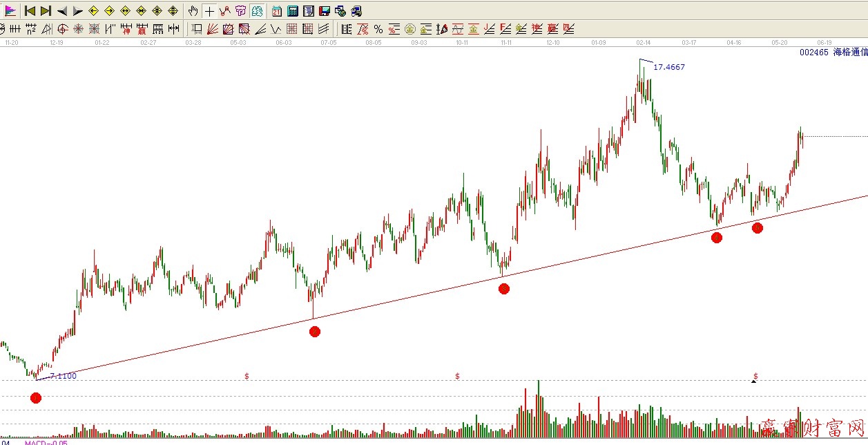This screenshot has height=445, width=868.
Task: Click the black left-pointing triangle arrow
Action: click(62, 11)
